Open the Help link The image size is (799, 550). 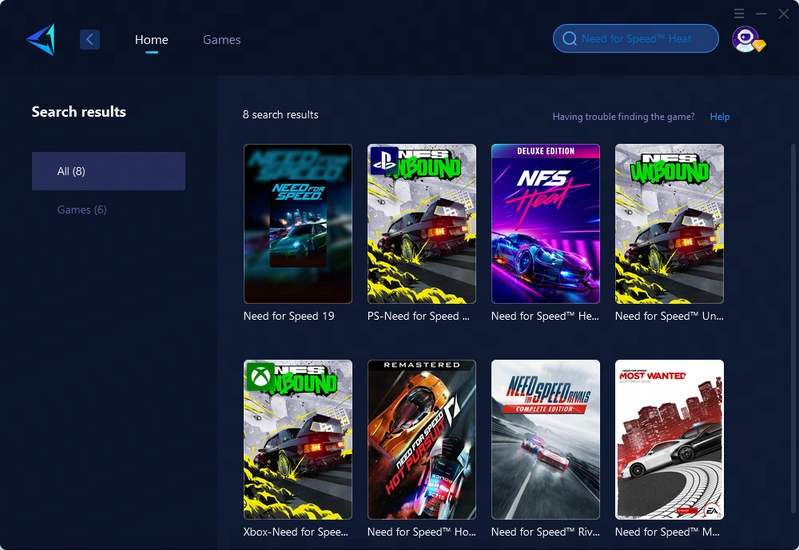click(x=719, y=117)
